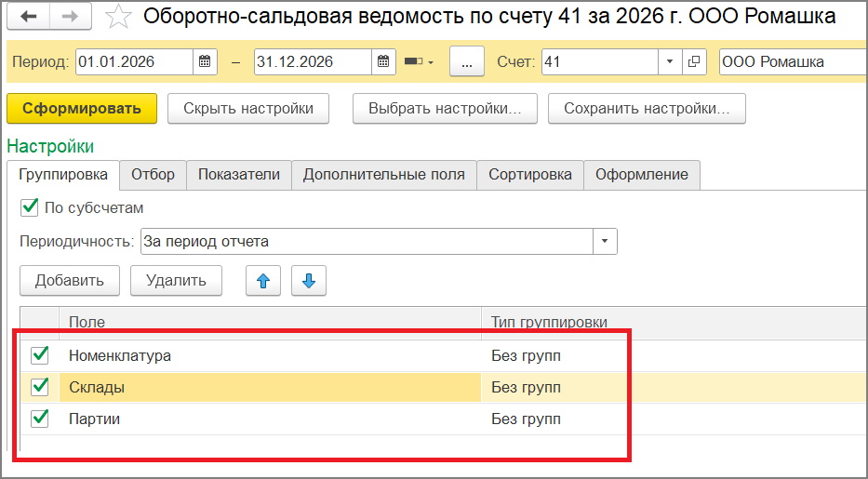Expand the Периодичность dropdown arrow
Viewport: 868px width, 479px height.
pyautogui.click(x=605, y=242)
